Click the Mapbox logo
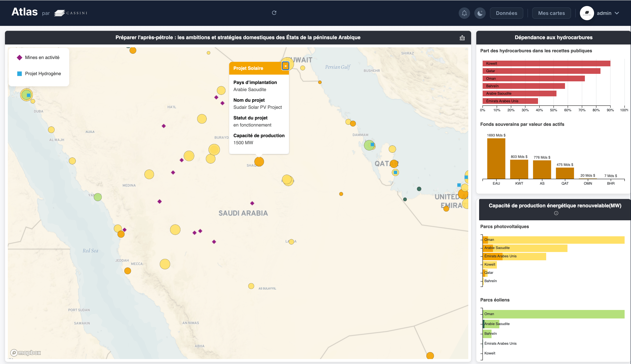Viewport: 631px width, 364px height. [26, 352]
